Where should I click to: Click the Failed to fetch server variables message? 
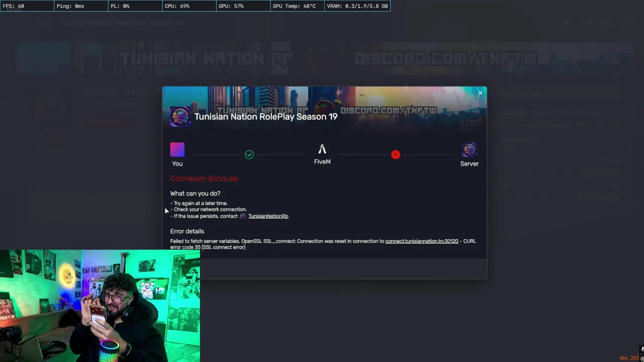click(323, 244)
